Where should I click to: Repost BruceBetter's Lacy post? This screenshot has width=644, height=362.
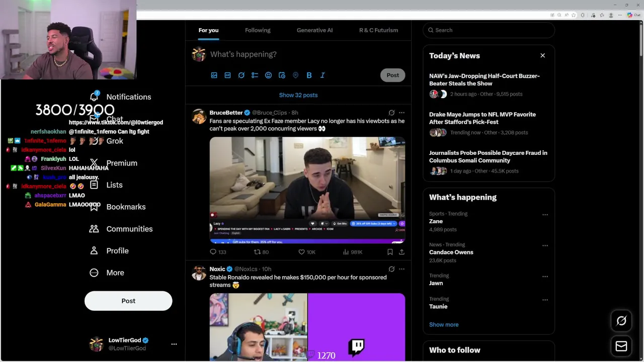coord(261,252)
